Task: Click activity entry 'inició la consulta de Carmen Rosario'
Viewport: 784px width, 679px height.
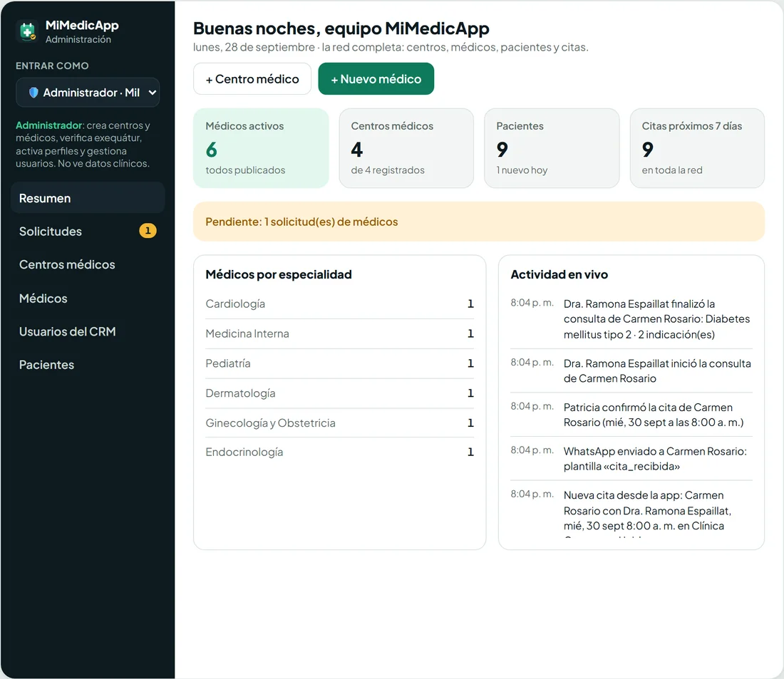Action: coord(631,371)
